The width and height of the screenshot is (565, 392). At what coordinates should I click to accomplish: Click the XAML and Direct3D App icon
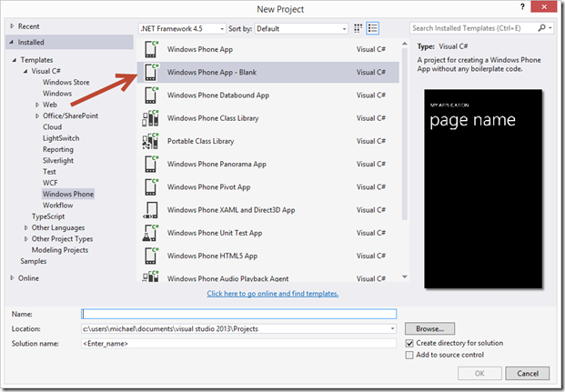[151, 210]
